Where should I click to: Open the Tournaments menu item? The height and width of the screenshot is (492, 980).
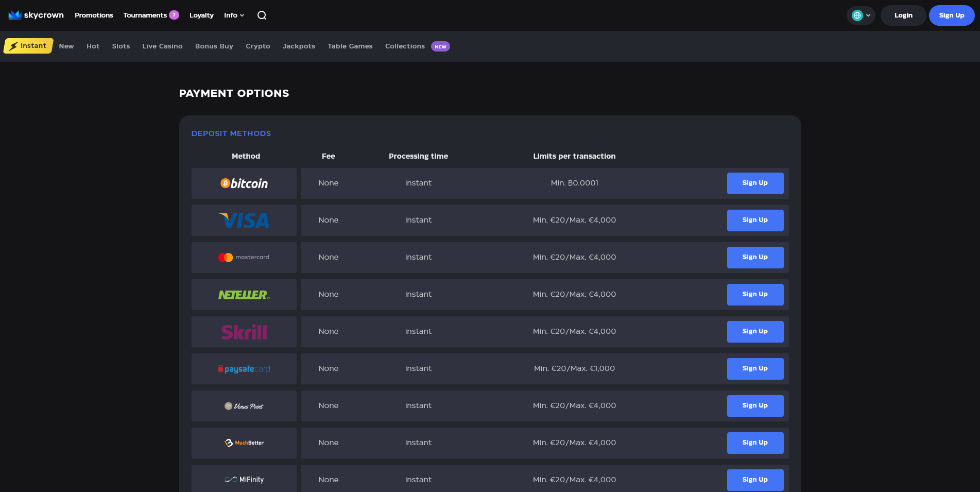[145, 15]
